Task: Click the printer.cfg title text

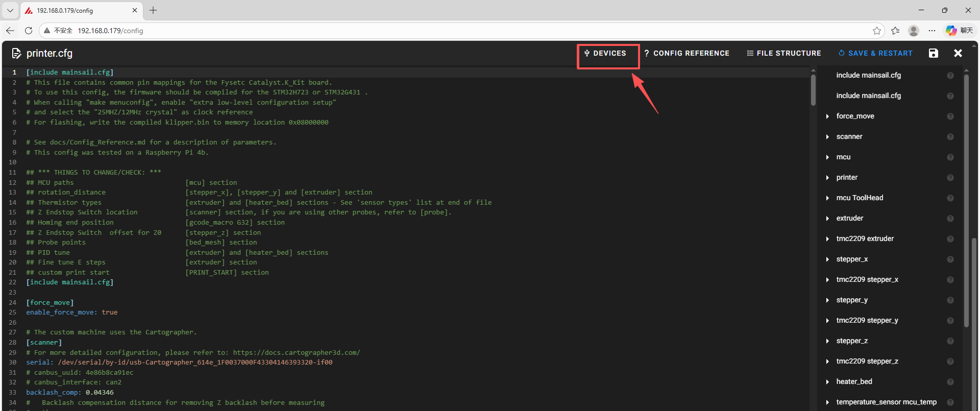Action: point(50,53)
